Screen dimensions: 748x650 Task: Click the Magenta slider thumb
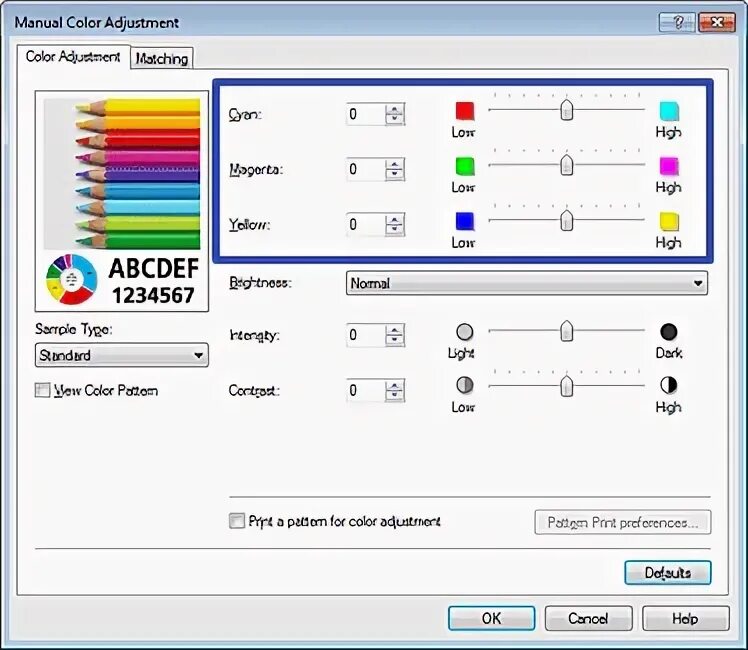567,165
